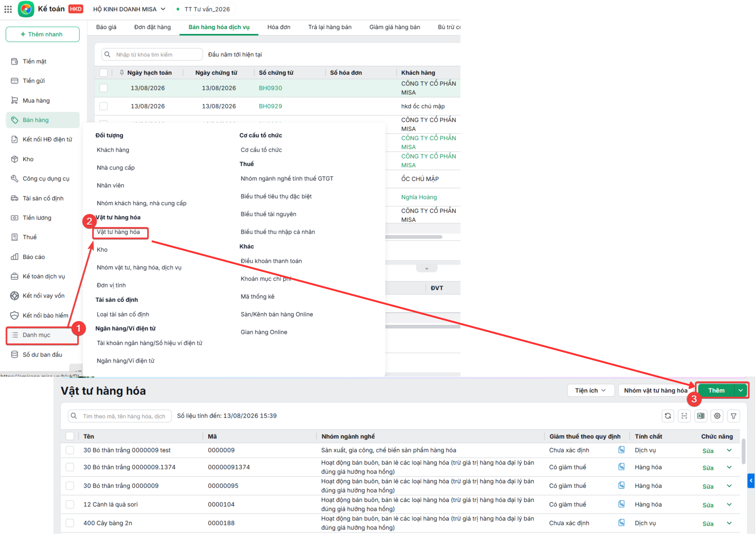Click tax reduction icon for 12 Cành lá quả sori

[621, 504]
